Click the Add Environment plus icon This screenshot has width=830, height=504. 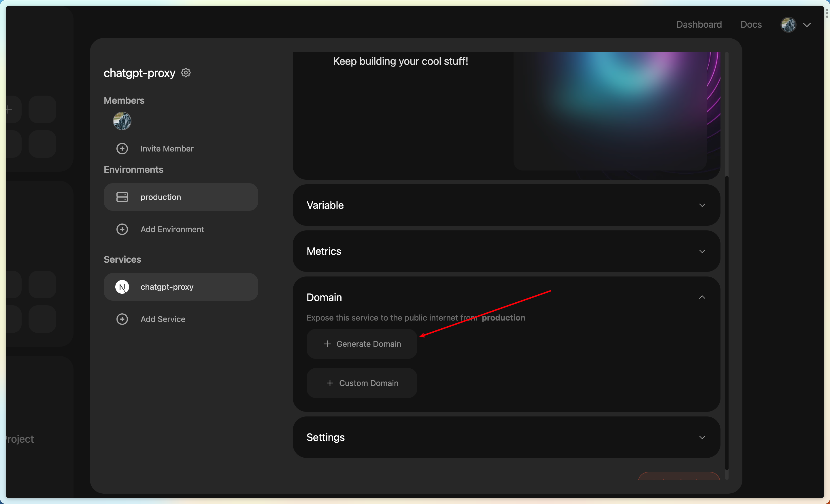(122, 229)
